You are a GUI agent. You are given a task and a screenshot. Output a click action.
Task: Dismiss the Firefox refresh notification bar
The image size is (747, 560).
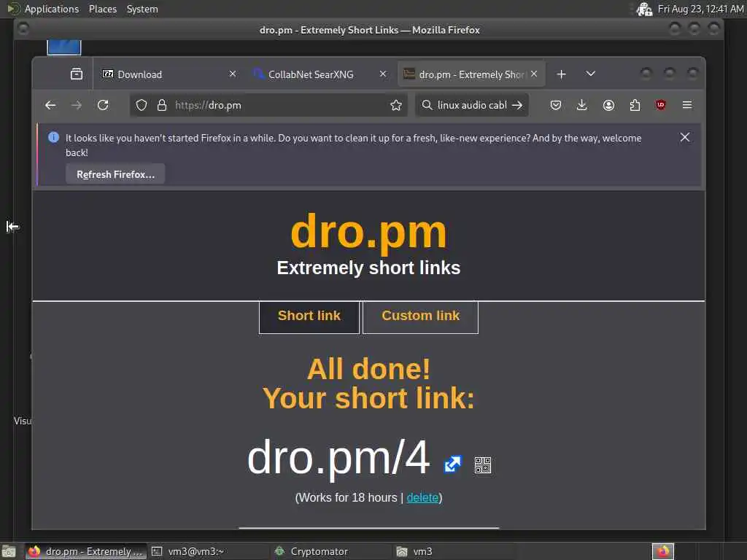[685, 137]
